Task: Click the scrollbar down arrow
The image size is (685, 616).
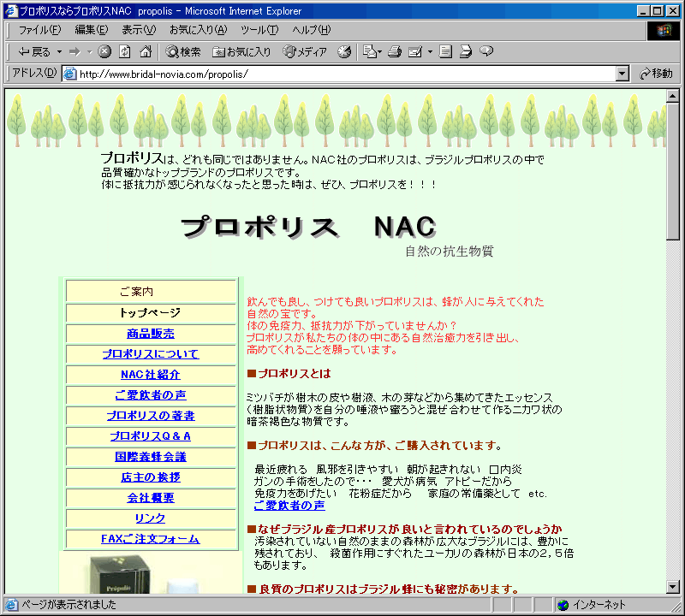Action: click(x=673, y=587)
